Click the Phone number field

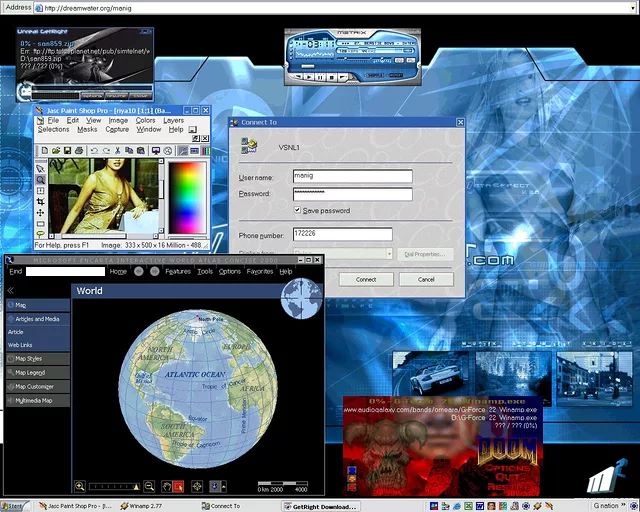342,234
